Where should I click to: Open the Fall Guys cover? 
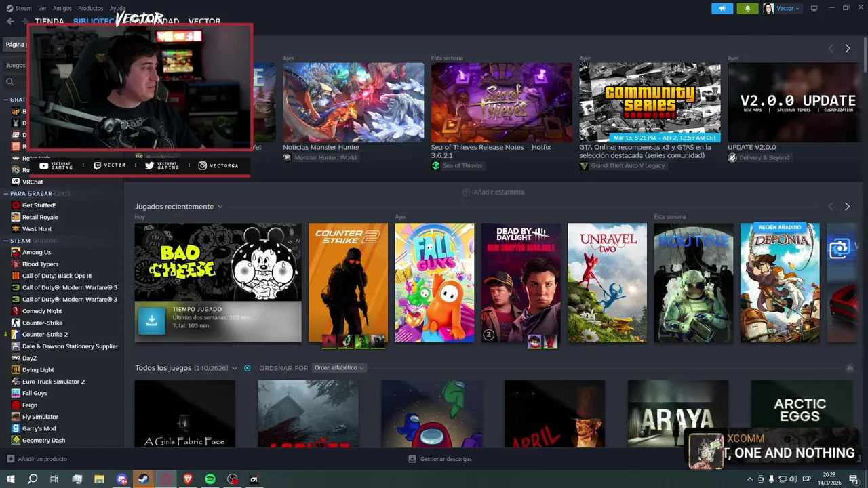tap(435, 283)
